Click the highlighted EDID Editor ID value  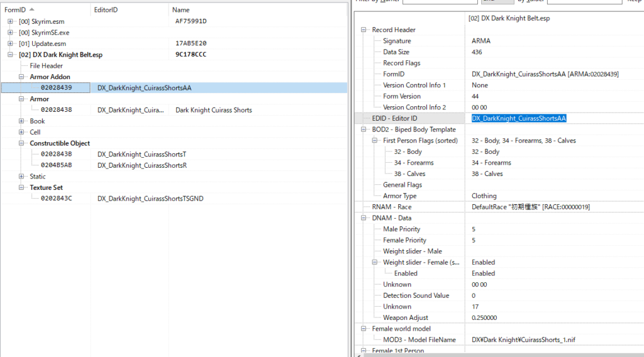click(519, 118)
